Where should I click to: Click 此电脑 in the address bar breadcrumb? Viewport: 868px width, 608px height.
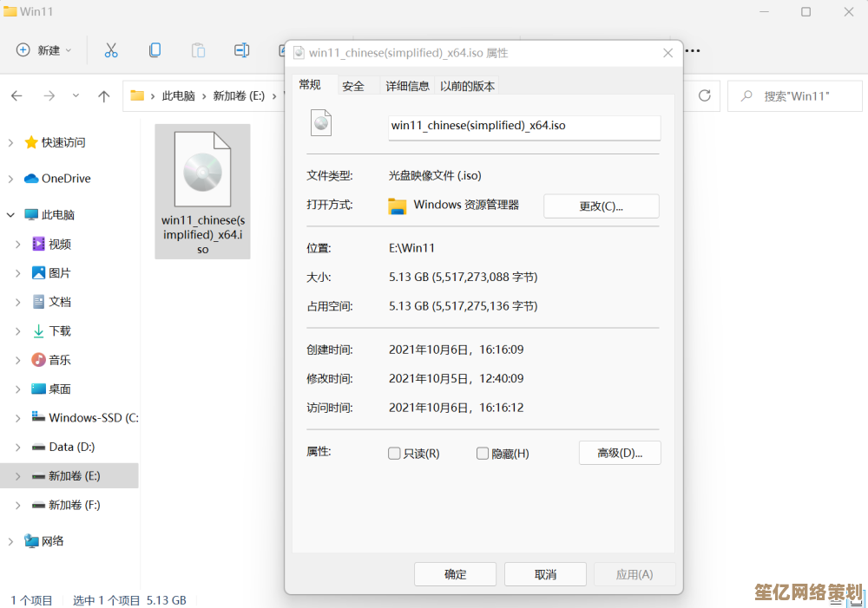point(178,96)
